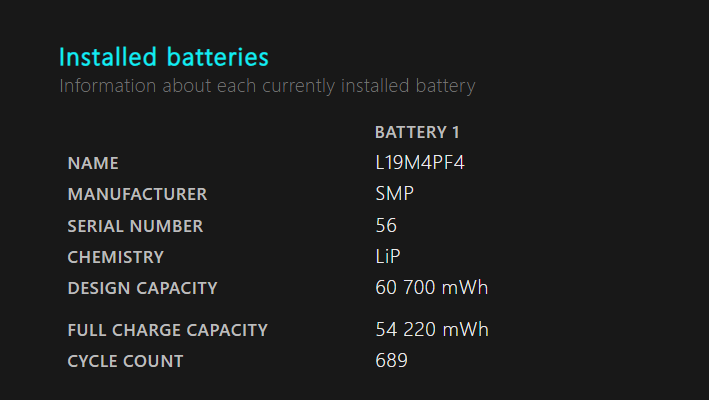Select the serial number value 56

386,226
